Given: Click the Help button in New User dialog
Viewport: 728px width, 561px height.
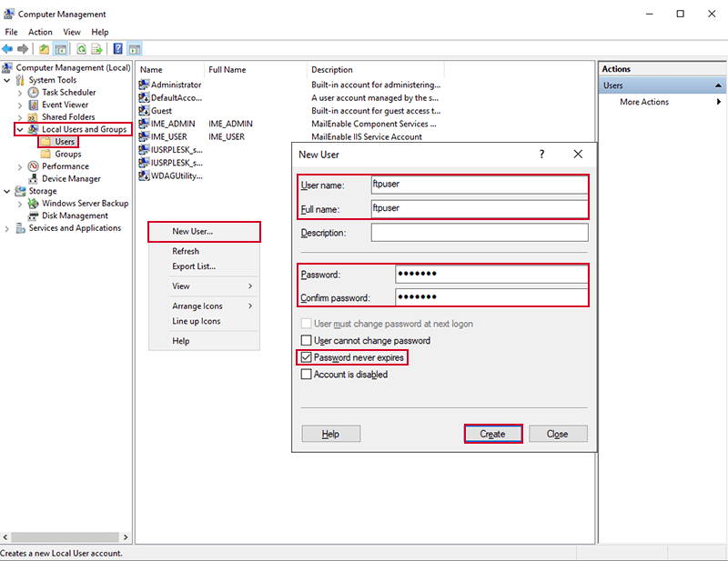Looking at the screenshot, I should (x=330, y=434).
